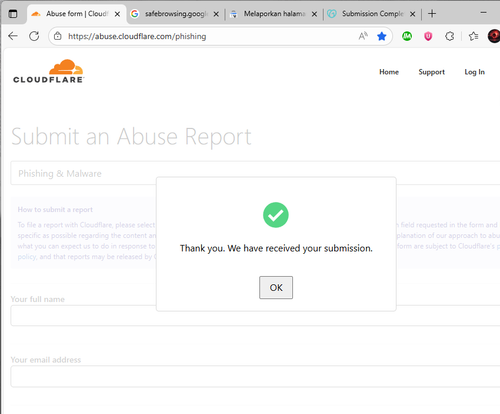Close the Melaporkan halaman tab
Screen dimensions: 500x414
tap(314, 14)
